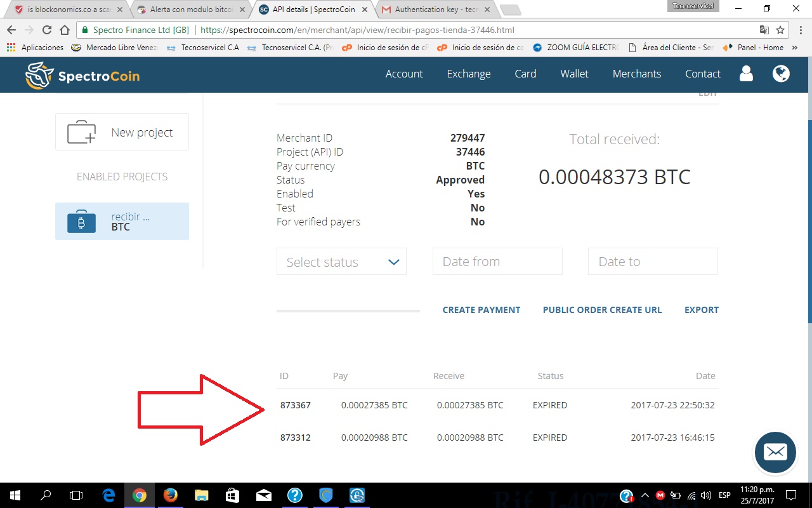Open the Card menu

[x=525, y=74]
